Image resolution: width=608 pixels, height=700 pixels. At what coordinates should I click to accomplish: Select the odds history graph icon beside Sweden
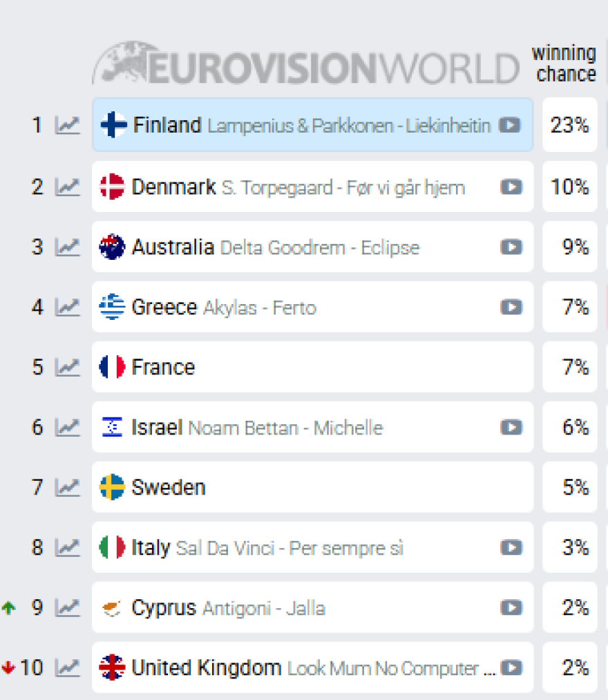coord(67,487)
